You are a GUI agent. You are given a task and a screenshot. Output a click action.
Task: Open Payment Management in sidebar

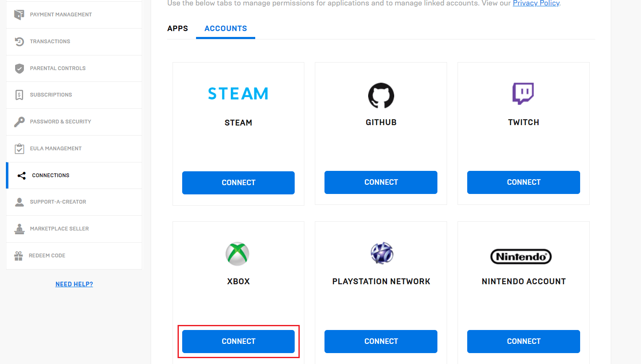tap(74, 15)
